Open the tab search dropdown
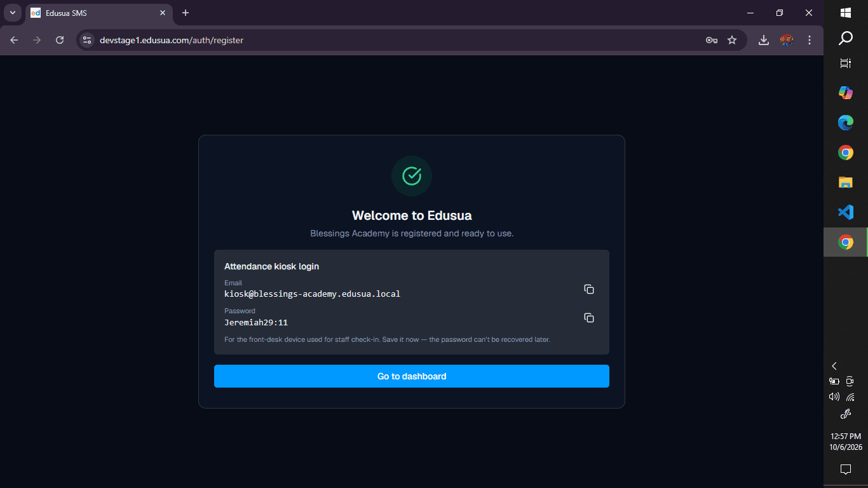Image resolution: width=868 pixels, height=488 pixels. click(12, 13)
